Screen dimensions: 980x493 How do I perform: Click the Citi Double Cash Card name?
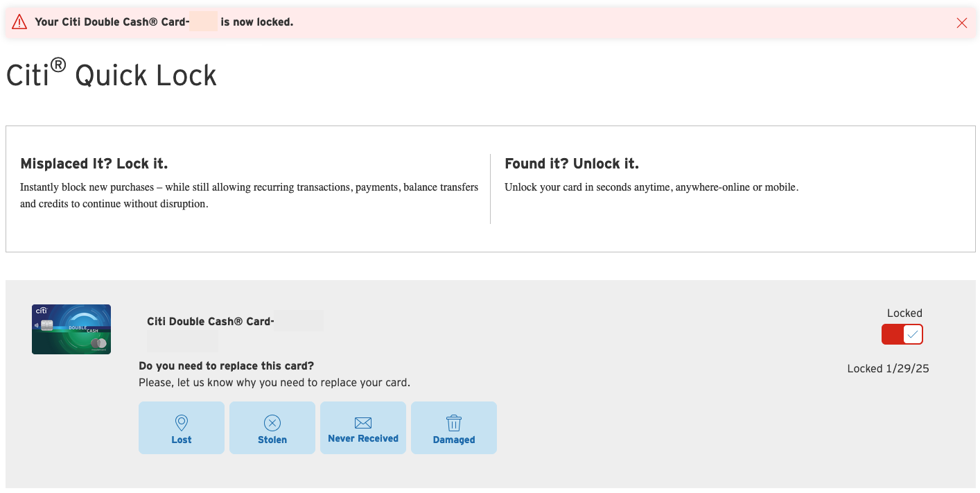click(x=210, y=322)
